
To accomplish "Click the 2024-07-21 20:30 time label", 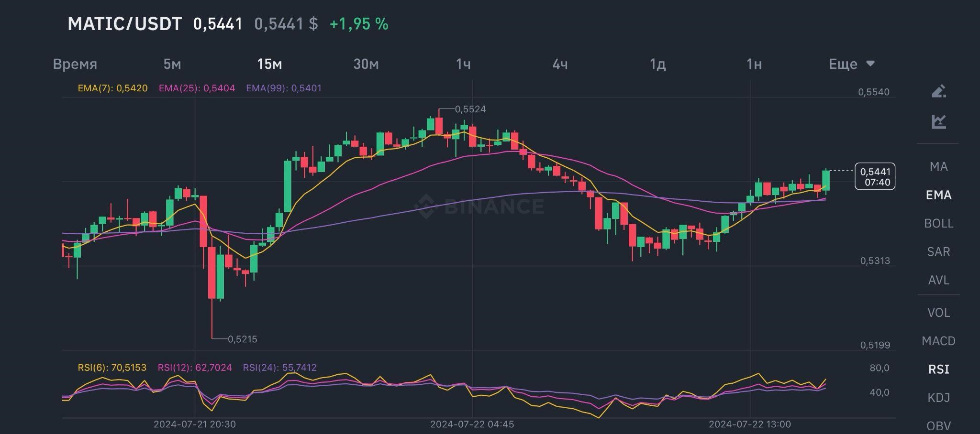I will (195, 424).
